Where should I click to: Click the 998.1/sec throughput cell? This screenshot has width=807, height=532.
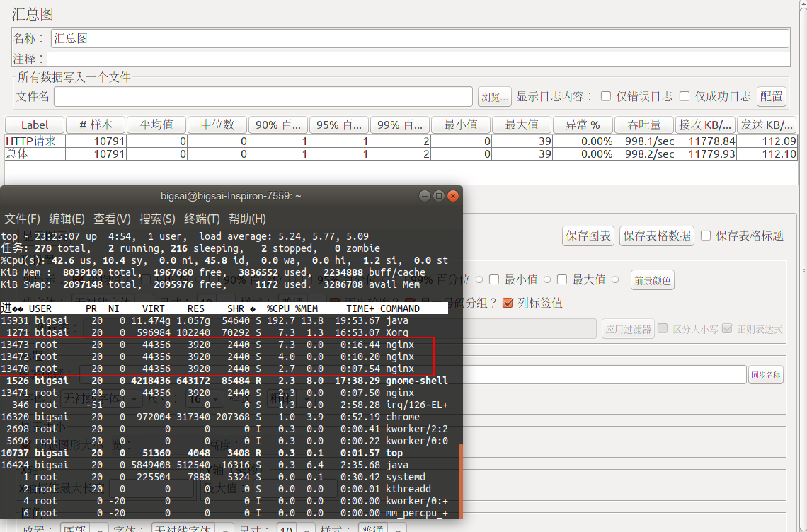coord(644,141)
